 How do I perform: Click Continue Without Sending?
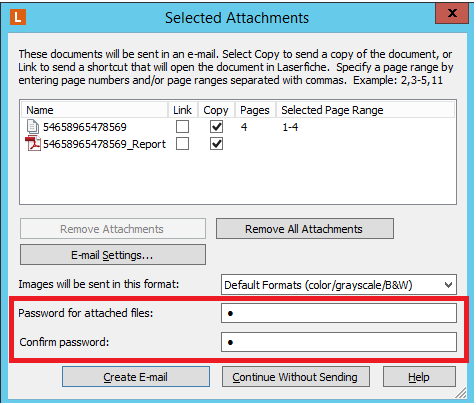296,377
